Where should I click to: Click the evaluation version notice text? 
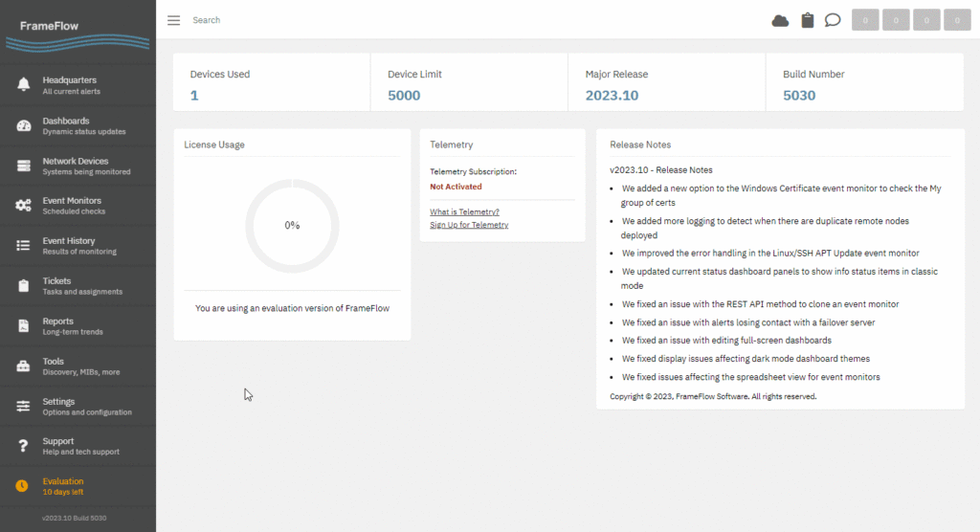point(292,308)
